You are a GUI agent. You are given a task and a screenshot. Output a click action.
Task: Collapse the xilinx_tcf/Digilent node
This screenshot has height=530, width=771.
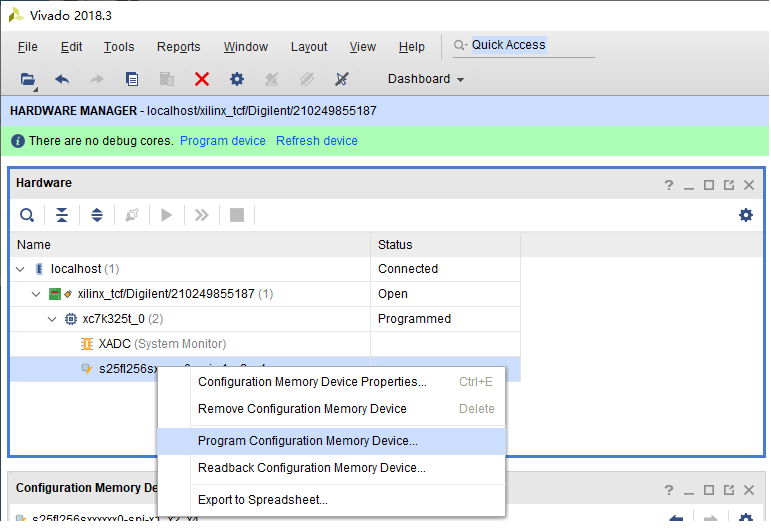coord(36,294)
